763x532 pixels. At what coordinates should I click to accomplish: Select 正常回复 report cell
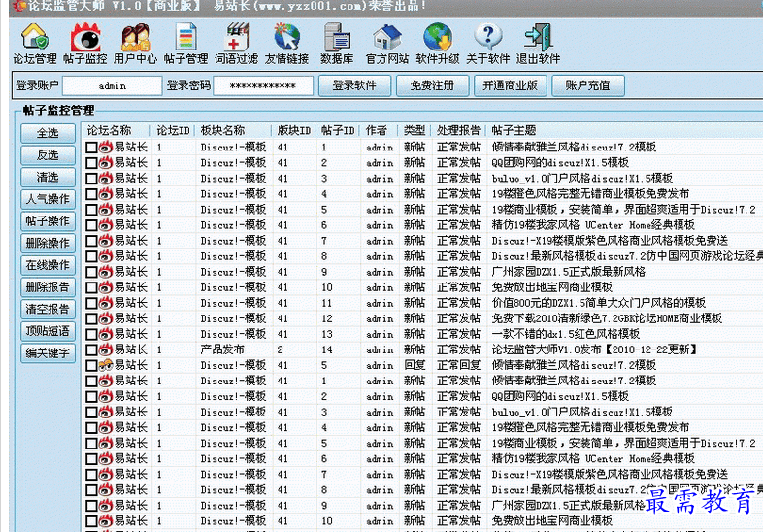click(458, 366)
